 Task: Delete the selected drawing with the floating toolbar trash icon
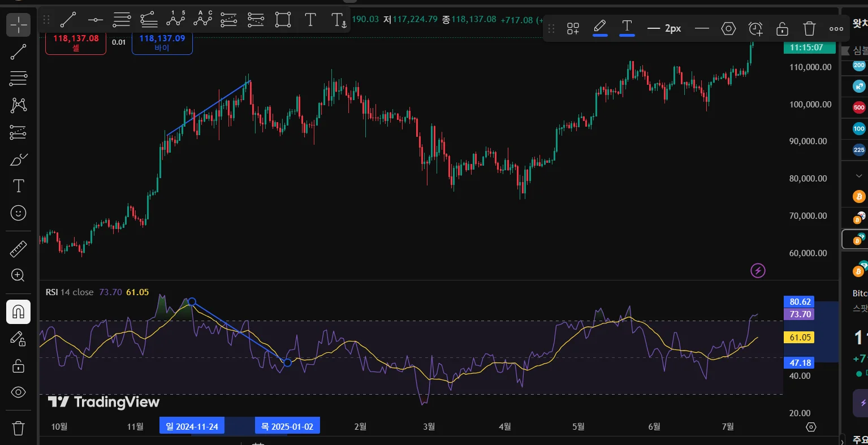pyautogui.click(x=809, y=28)
